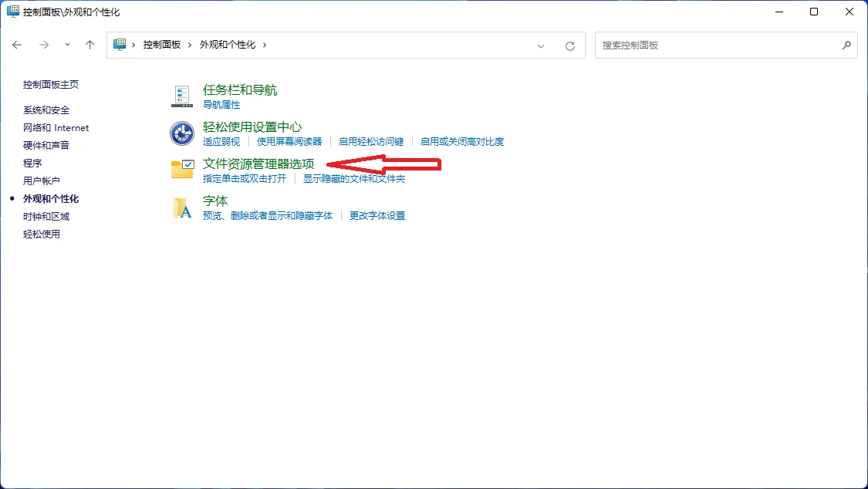Open the Ease of Access Center icon

coord(182,133)
